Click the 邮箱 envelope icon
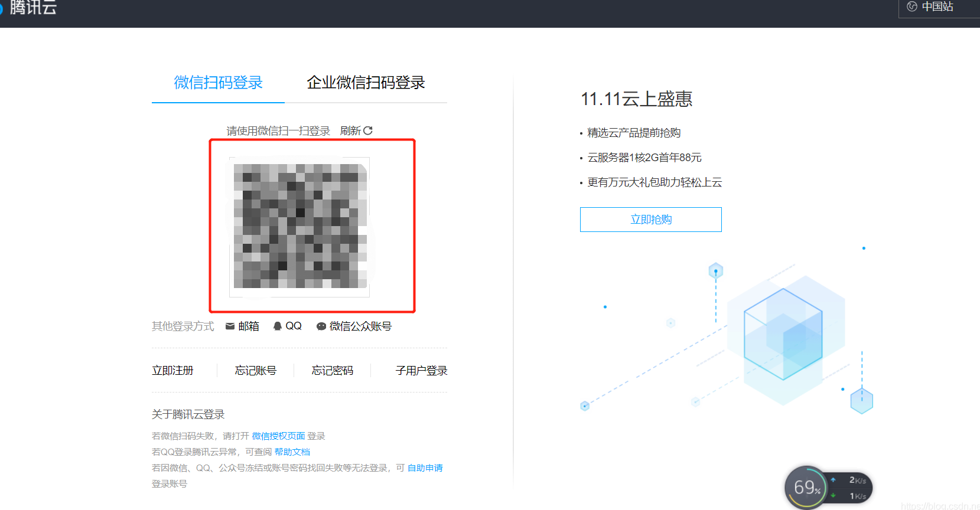 pyautogui.click(x=230, y=326)
